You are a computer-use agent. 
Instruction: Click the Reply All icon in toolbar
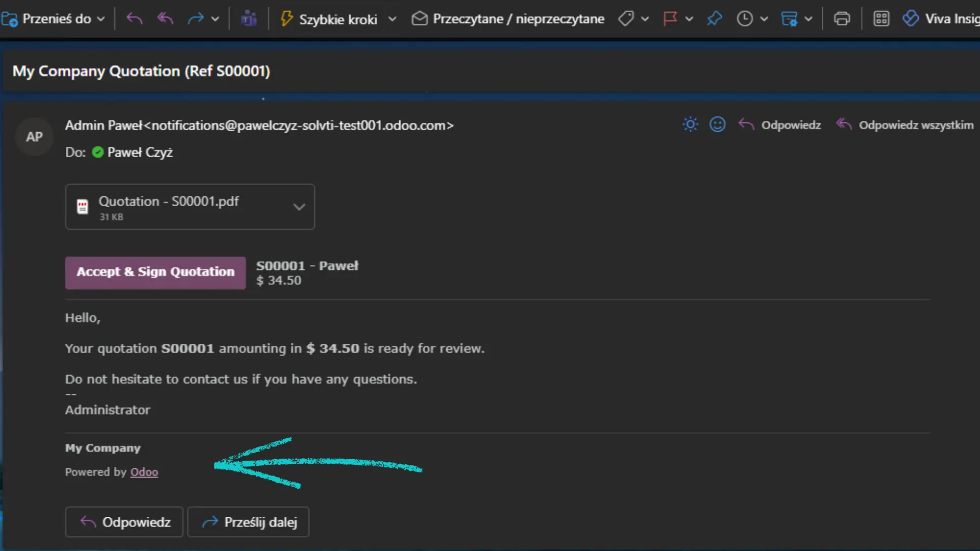coord(165,19)
